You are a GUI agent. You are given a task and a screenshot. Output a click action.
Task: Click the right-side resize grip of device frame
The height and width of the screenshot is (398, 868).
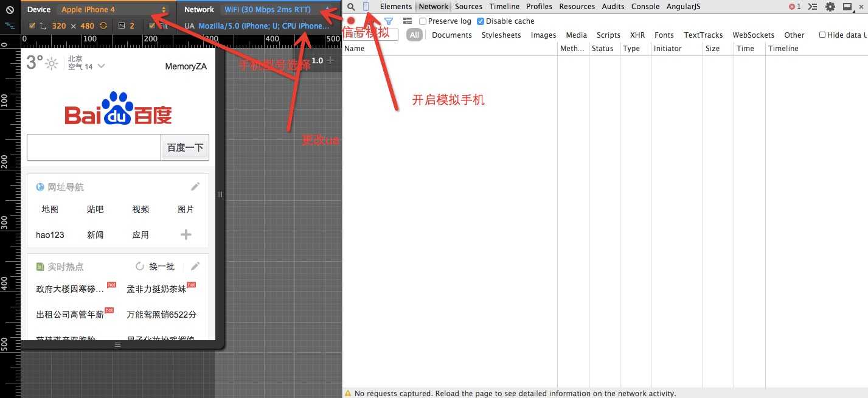pyautogui.click(x=220, y=194)
